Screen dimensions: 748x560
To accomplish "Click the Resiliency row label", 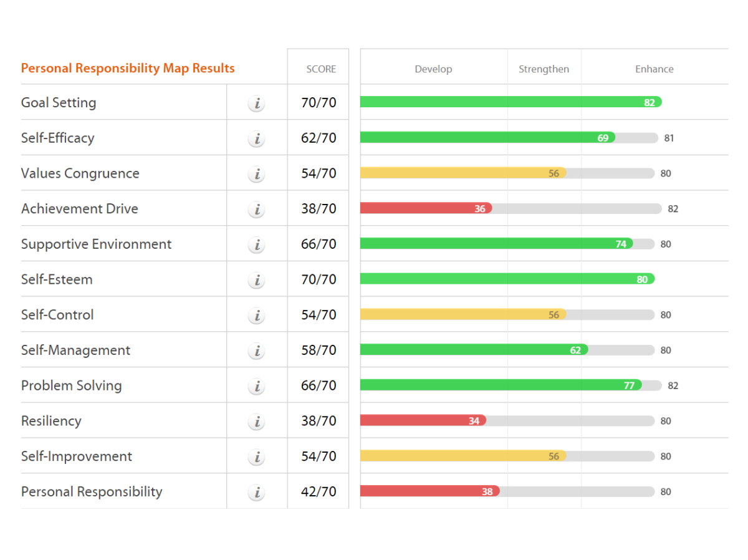I will click(51, 421).
